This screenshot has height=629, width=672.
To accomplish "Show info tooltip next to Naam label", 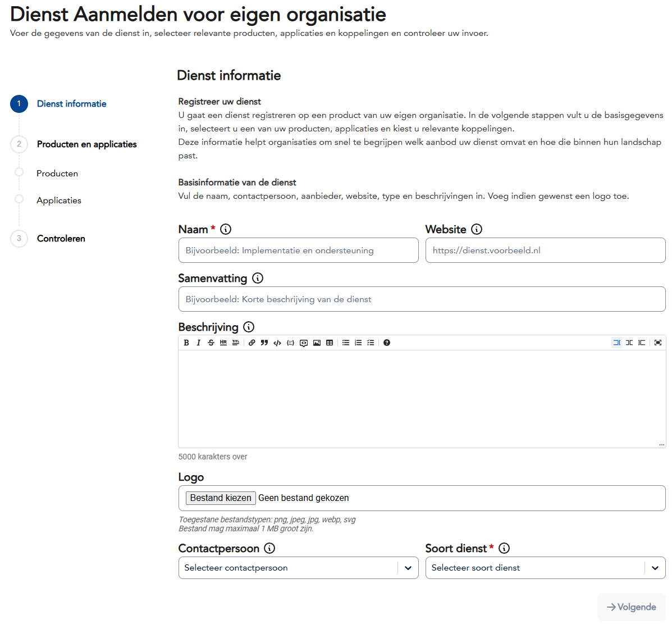I will (226, 229).
